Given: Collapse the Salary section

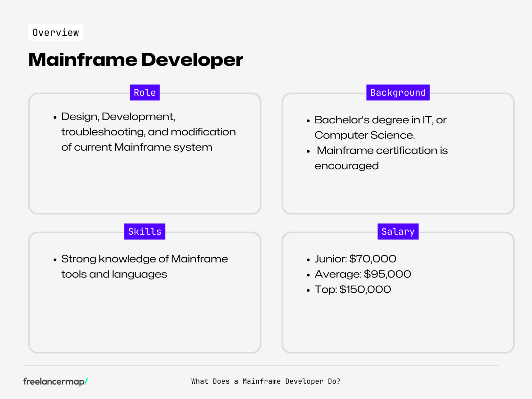Looking at the screenshot, I should point(398,293).
